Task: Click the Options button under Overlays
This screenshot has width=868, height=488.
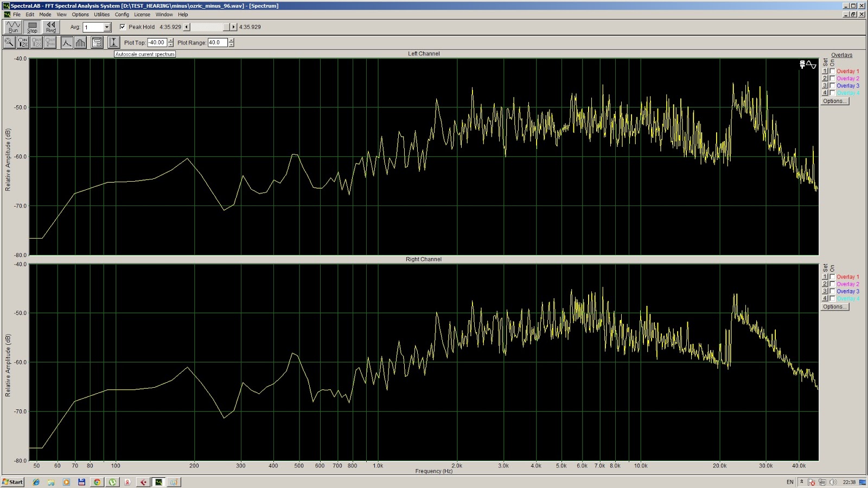Action: 834,101
